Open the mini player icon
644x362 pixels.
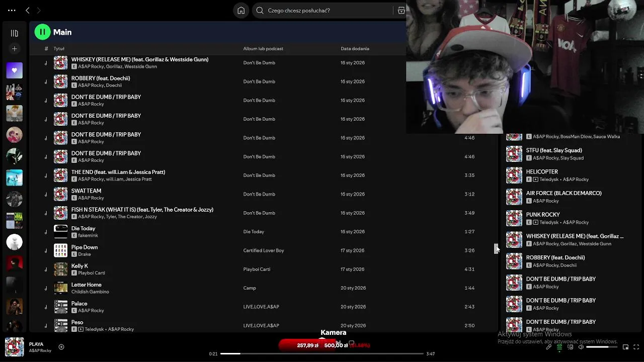(625, 347)
